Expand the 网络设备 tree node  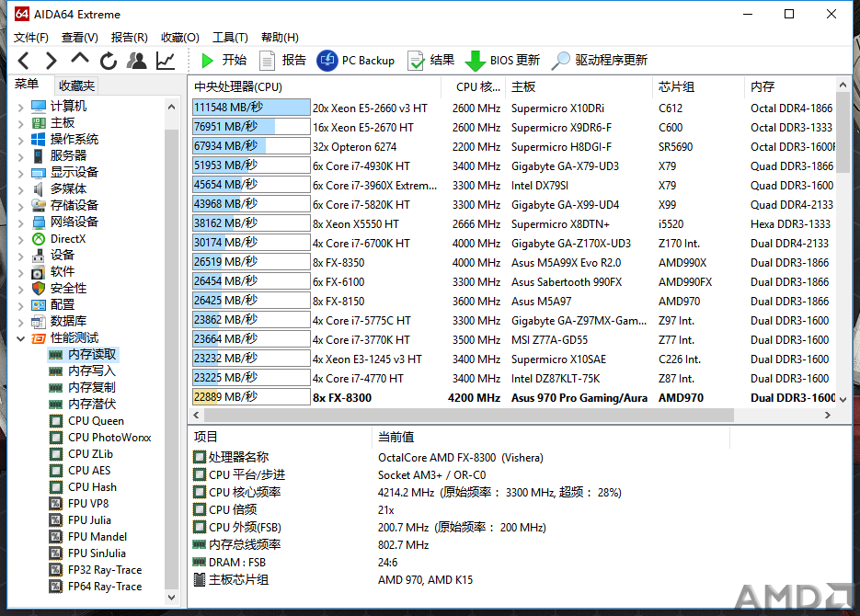(21, 223)
